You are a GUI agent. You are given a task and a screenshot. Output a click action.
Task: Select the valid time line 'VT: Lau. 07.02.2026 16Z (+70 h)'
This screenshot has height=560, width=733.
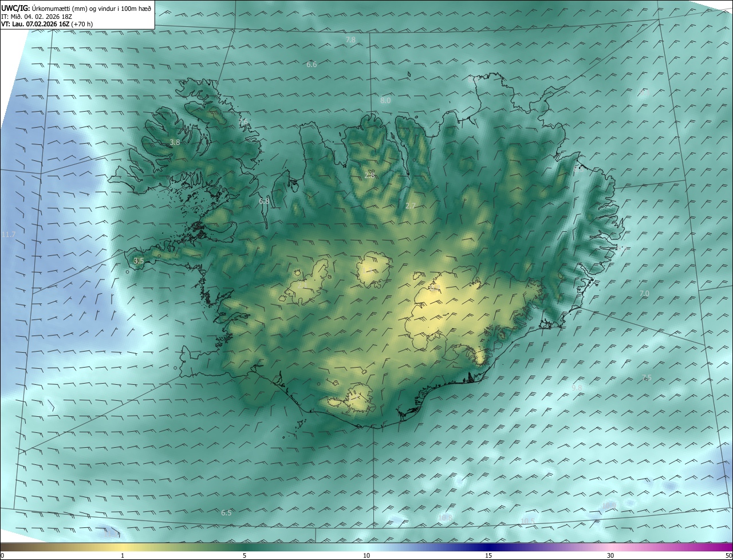[47, 24]
